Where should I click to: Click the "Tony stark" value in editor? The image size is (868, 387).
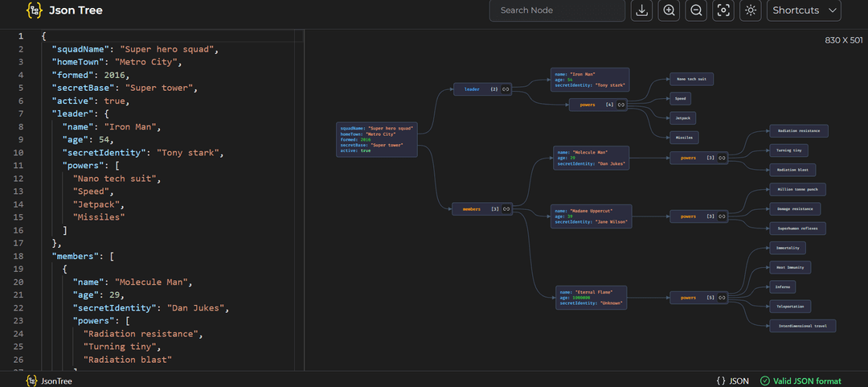(190, 153)
